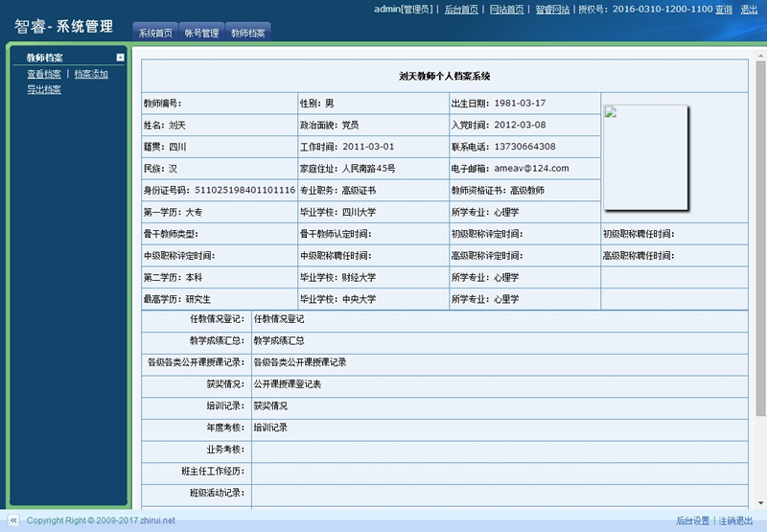Click the 档案添加 sidebar link
Viewport: 767px width, 532px height.
point(91,74)
